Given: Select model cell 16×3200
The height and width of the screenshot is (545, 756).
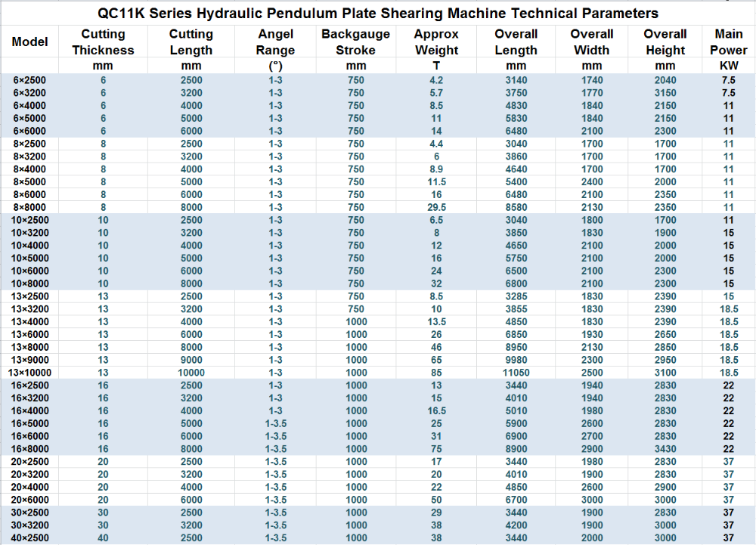Looking at the screenshot, I should [x=29, y=398].
